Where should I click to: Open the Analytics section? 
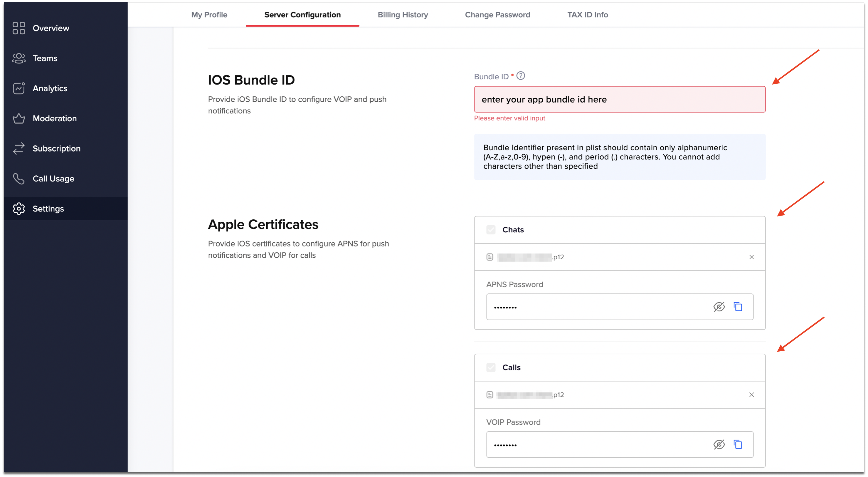click(x=50, y=88)
